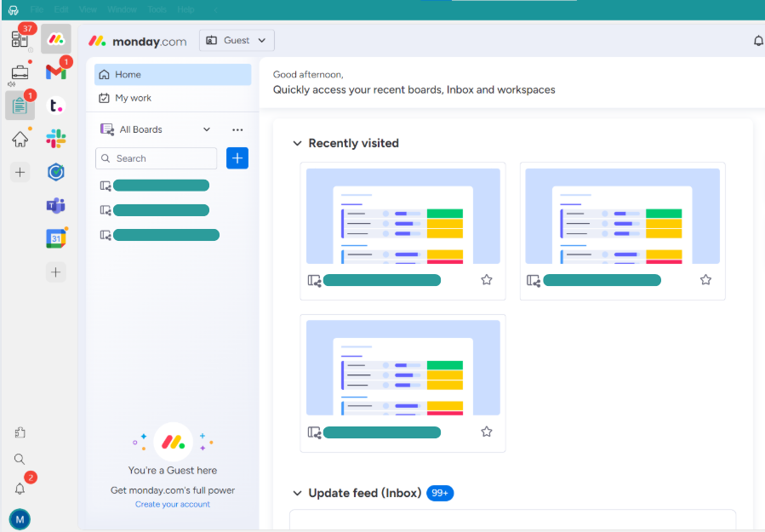Go back using the title bar arrow

point(215,9)
